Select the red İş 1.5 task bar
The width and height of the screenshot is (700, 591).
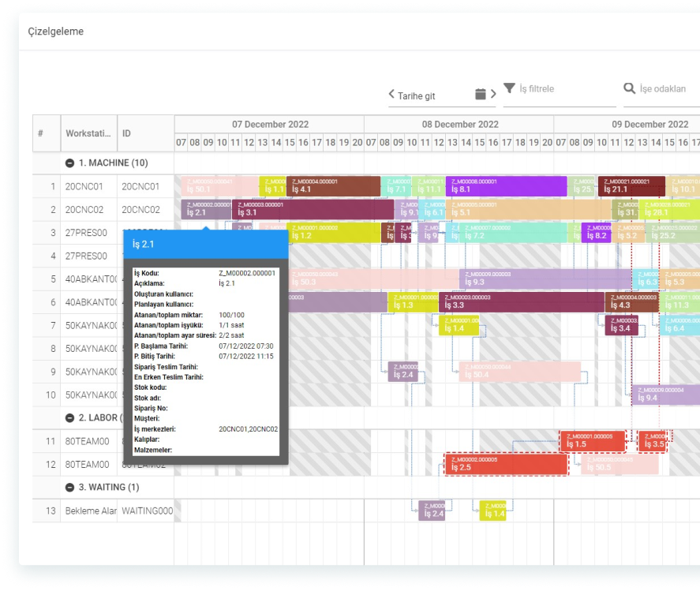592,441
